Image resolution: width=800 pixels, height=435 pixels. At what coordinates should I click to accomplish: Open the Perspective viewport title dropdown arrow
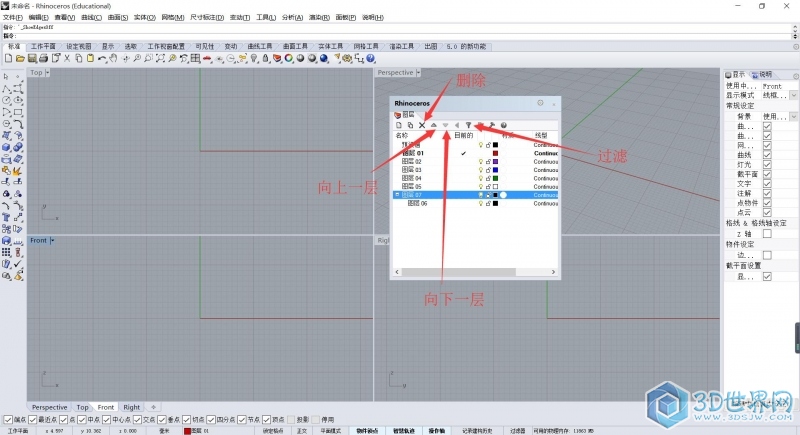(418, 73)
